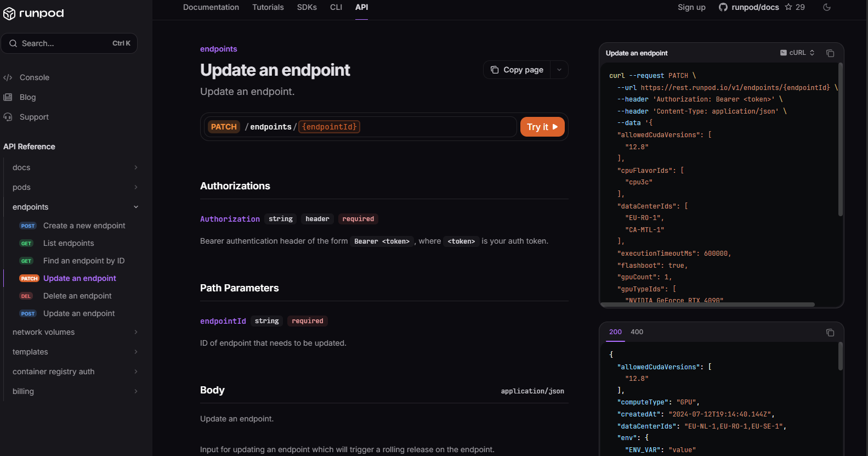
Task: Click the Blog newspaper icon
Action: pos(8,97)
